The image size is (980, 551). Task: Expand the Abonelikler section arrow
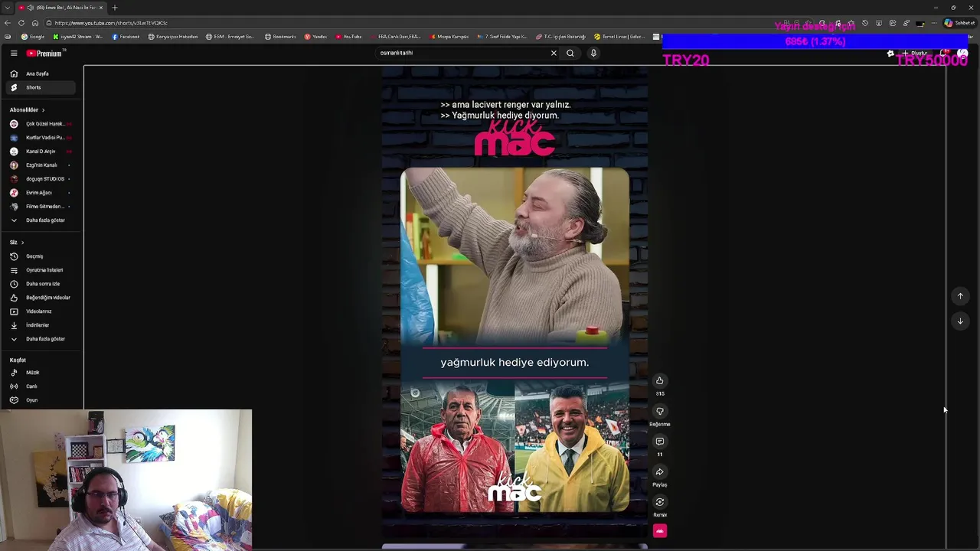click(43, 110)
